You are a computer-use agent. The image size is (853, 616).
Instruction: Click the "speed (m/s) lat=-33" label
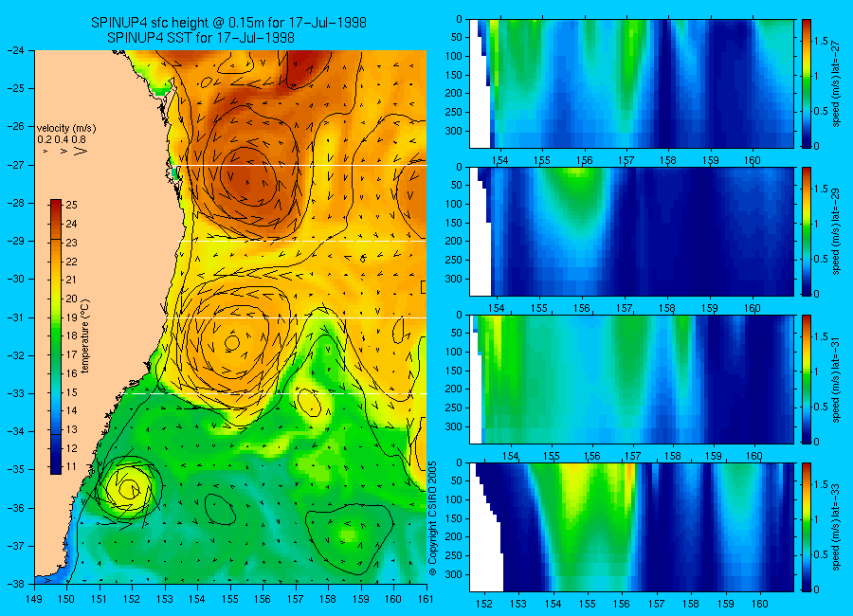(837, 528)
